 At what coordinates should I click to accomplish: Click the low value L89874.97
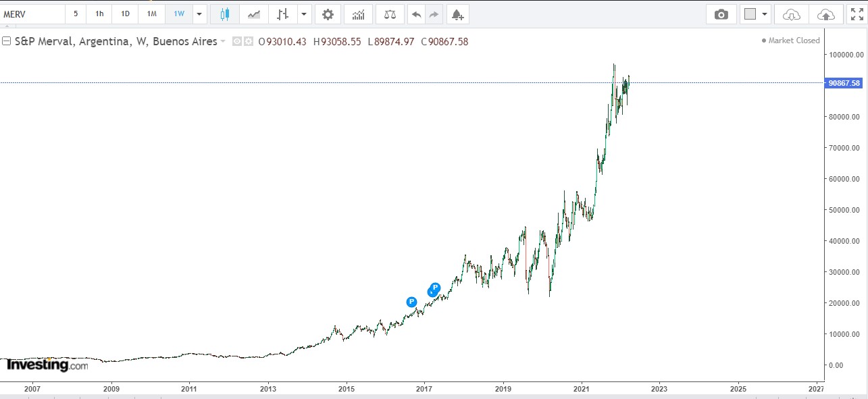point(391,42)
